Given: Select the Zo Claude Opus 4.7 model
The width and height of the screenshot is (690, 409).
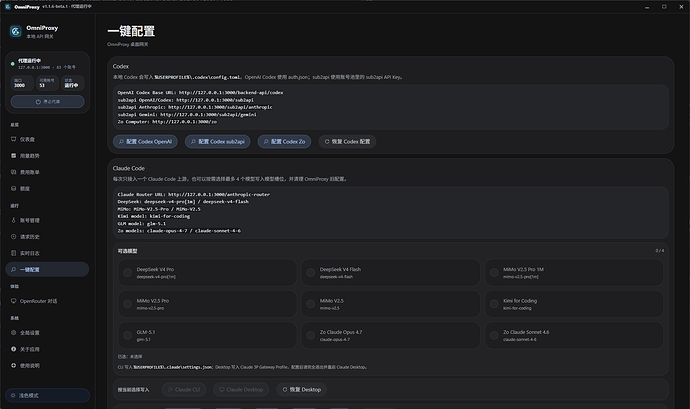Looking at the screenshot, I should point(390,335).
